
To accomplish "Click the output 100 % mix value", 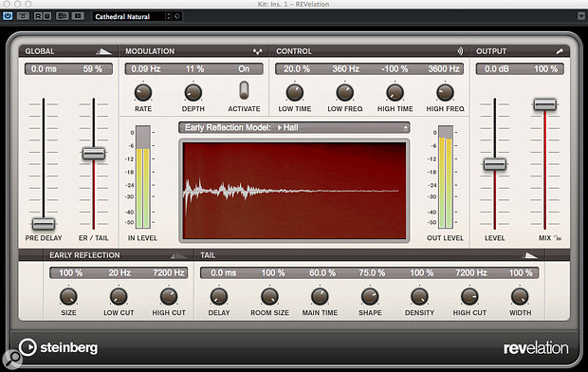I will coord(545,69).
